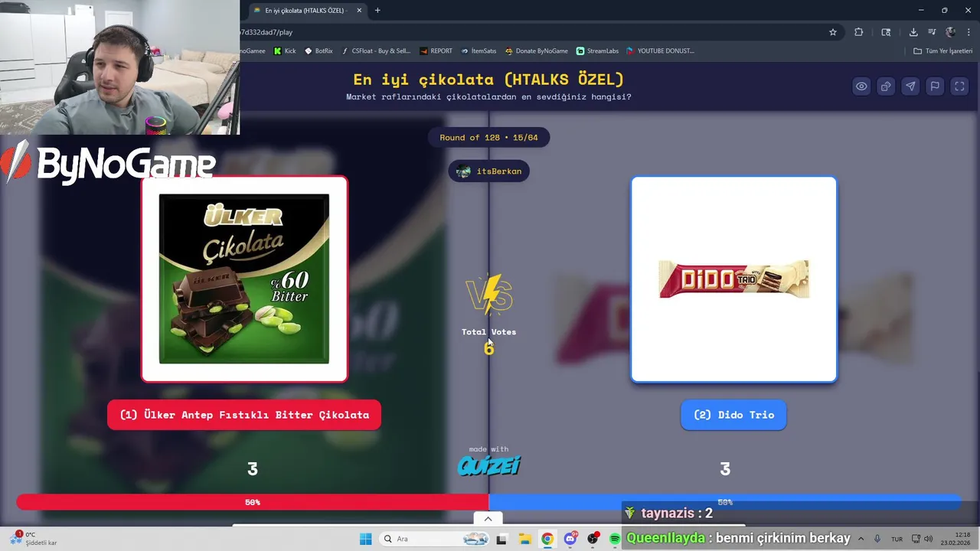Viewport: 980px width, 551px height.
Task: Open a new browser tab
Action: click(x=377, y=11)
